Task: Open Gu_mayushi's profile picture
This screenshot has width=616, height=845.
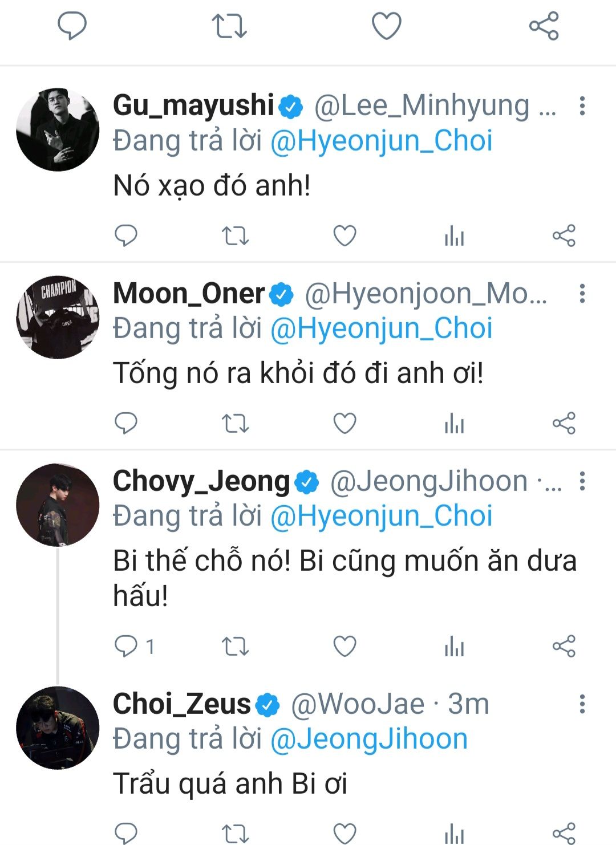Action: (x=58, y=129)
